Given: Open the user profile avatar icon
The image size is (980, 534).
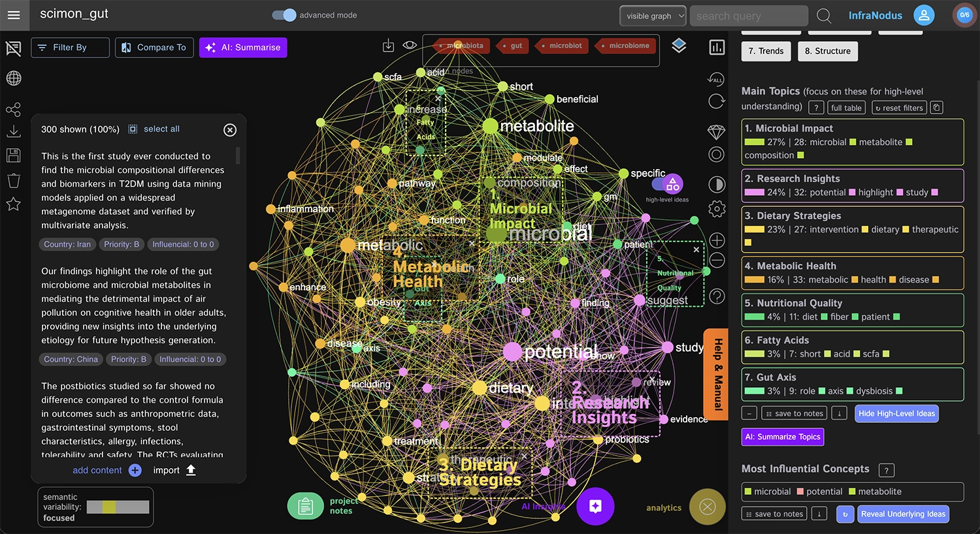Looking at the screenshot, I should (x=924, y=15).
